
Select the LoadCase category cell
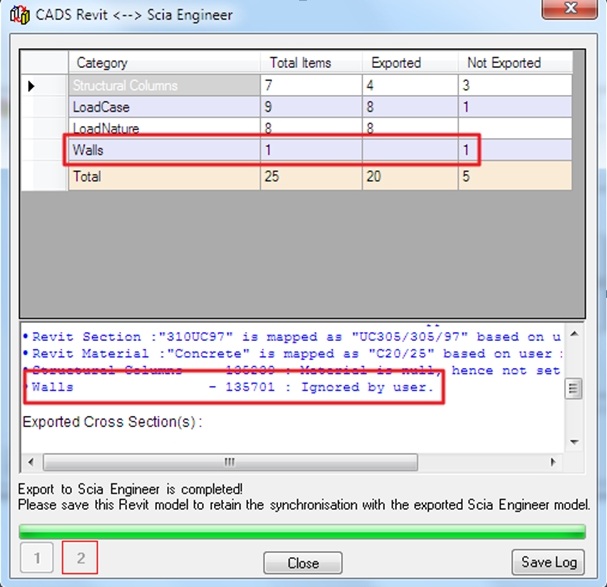click(165, 107)
